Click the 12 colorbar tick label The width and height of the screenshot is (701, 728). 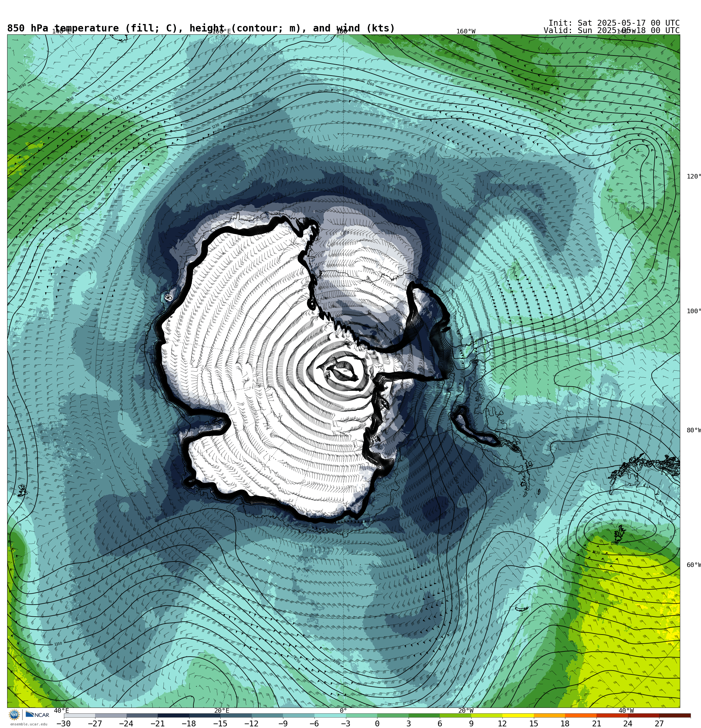click(x=502, y=723)
